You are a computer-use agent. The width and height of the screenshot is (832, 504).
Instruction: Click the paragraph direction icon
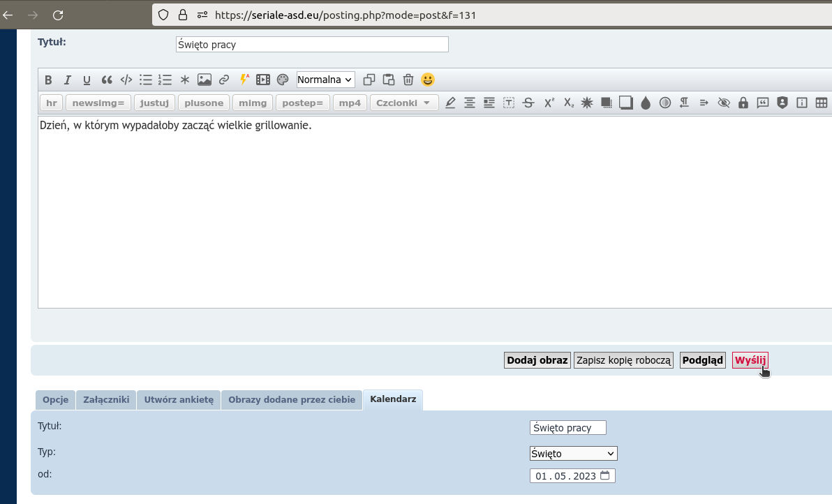[685, 103]
